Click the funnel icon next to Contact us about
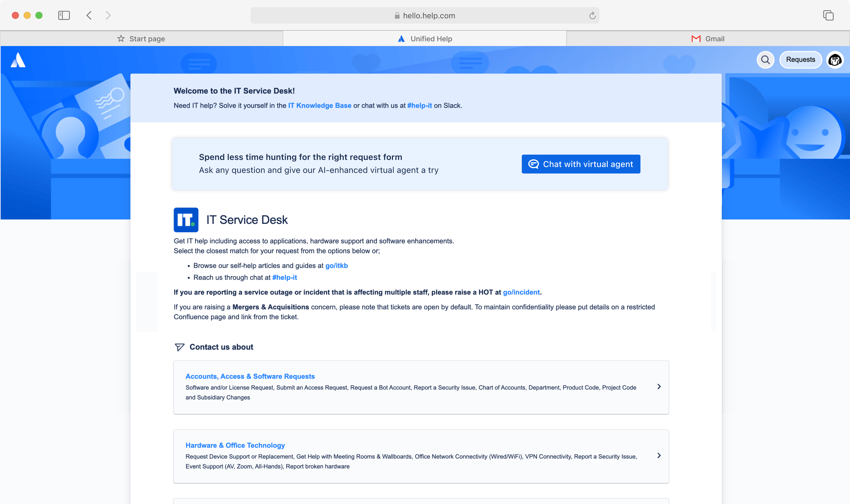This screenshot has height=504, width=850. 179,347
